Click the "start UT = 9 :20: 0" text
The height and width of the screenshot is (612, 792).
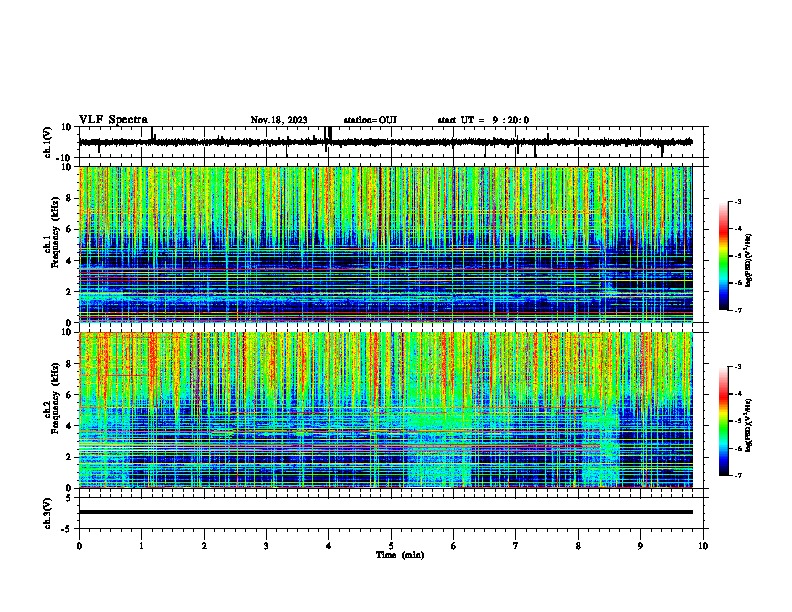(x=483, y=120)
